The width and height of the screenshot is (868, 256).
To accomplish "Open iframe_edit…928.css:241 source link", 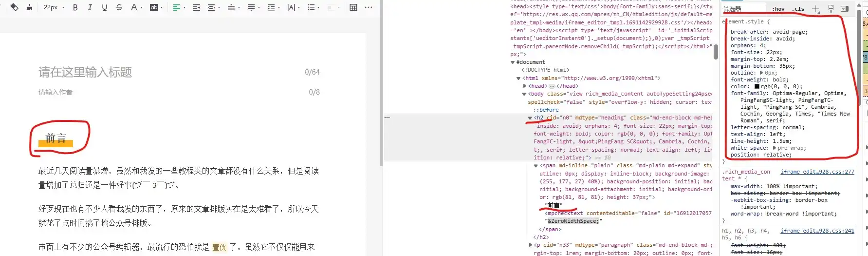I will tap(817, 231).
